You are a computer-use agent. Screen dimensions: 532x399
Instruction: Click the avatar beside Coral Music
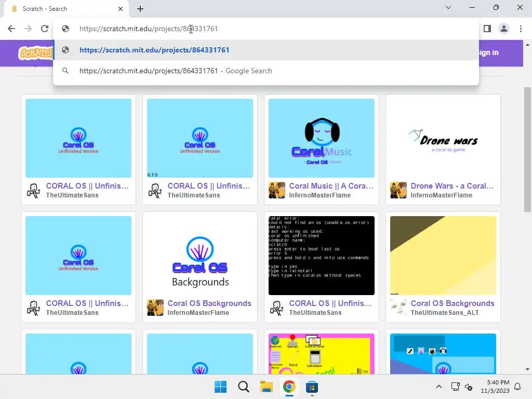[277, 190]
